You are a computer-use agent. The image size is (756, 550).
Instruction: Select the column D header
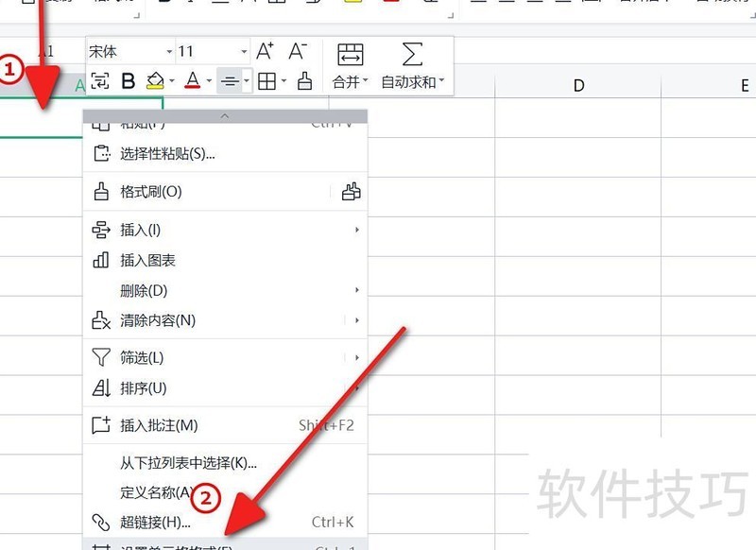coord(578,85)
